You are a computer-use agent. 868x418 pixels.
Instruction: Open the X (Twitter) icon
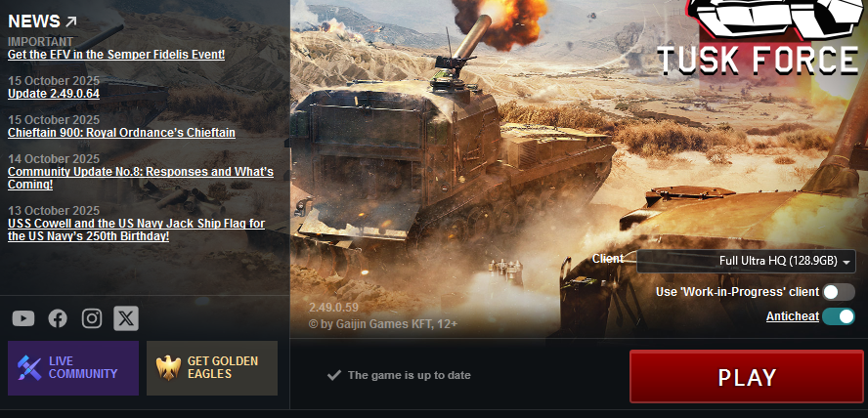(x=126, y=318)
